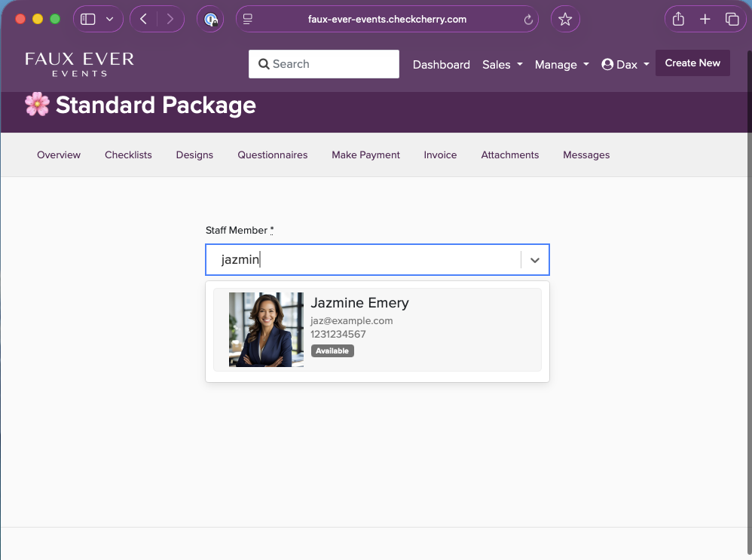The height and width of the screenshot is (560, 752).
Task: Click the Faux Ever Events flower logo
Action: [x=36, y=104]
